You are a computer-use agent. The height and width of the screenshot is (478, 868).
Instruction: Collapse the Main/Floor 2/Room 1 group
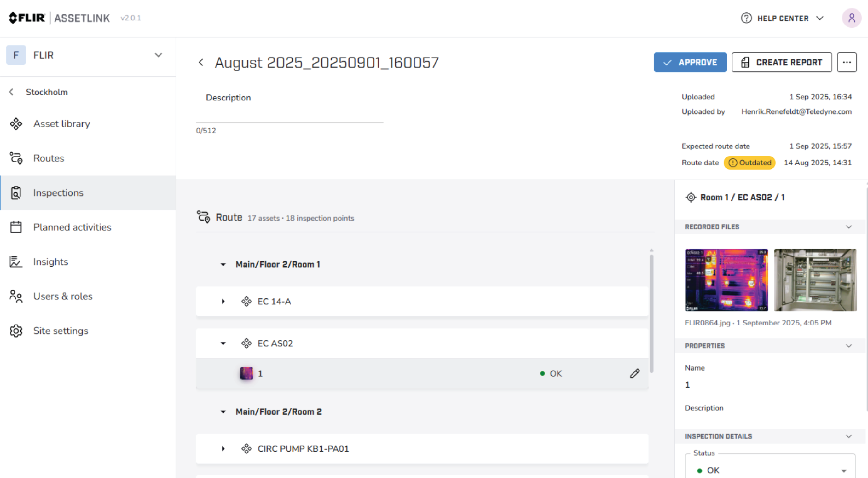coord(223,264)
